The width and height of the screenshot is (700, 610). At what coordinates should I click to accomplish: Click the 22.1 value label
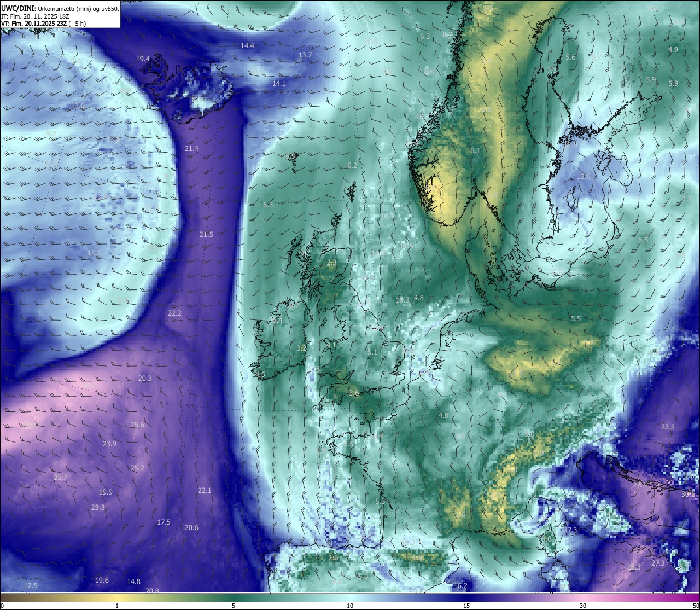[205, 490]
